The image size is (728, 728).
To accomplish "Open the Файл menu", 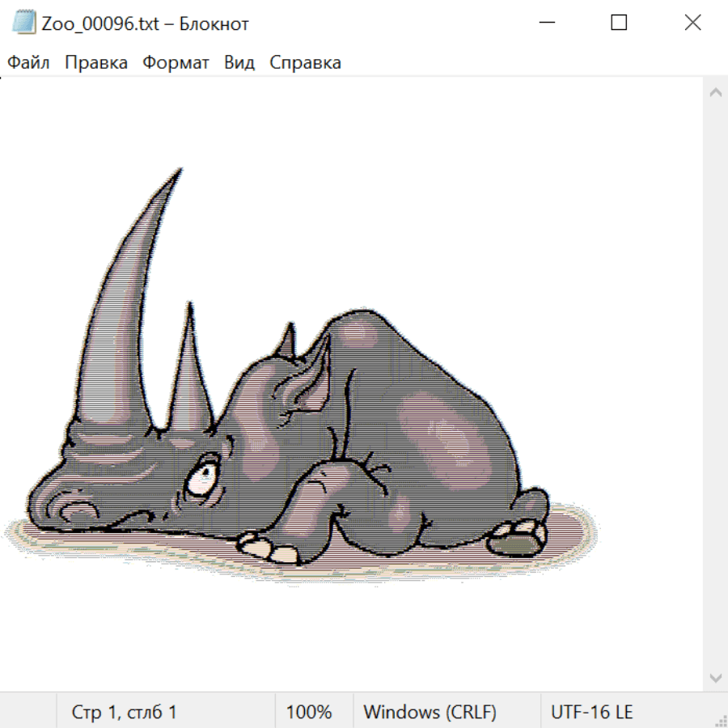I will [28, 63].
